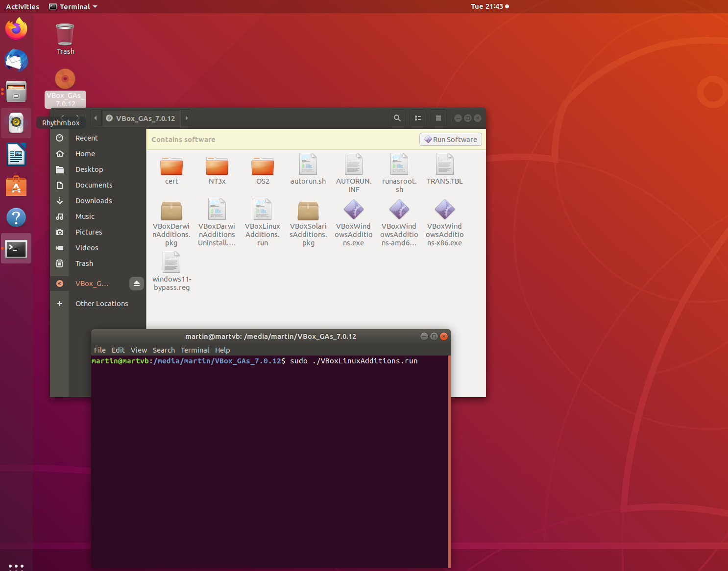Select VBoxDarwinAdditions.pkg package
The height and width of the screenshot is (571, 728).
point(171,223)
